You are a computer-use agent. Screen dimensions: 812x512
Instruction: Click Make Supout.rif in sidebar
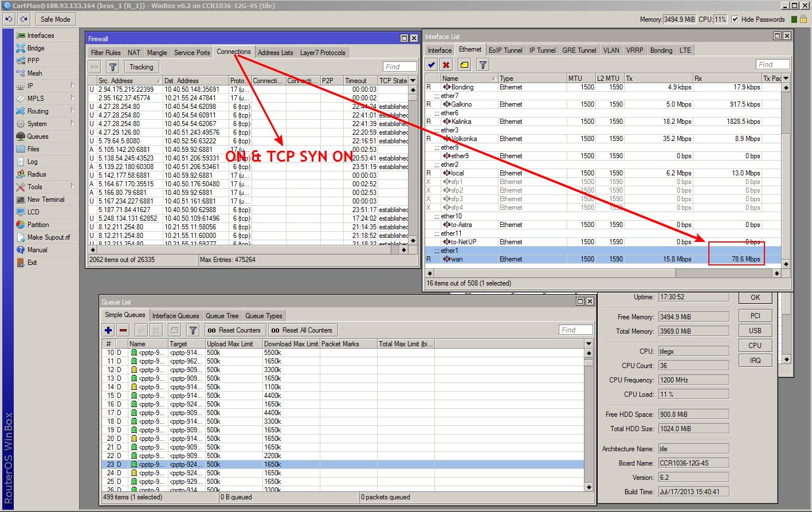coord(49,237)
